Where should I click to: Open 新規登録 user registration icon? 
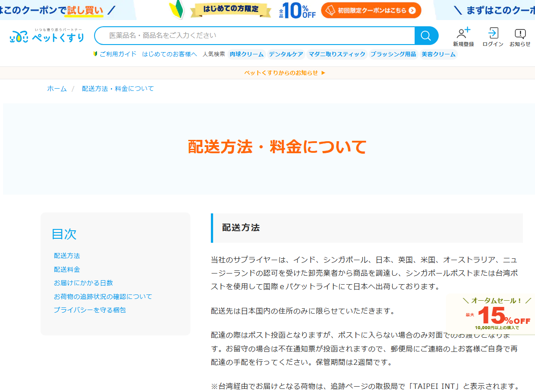[464, 37]
